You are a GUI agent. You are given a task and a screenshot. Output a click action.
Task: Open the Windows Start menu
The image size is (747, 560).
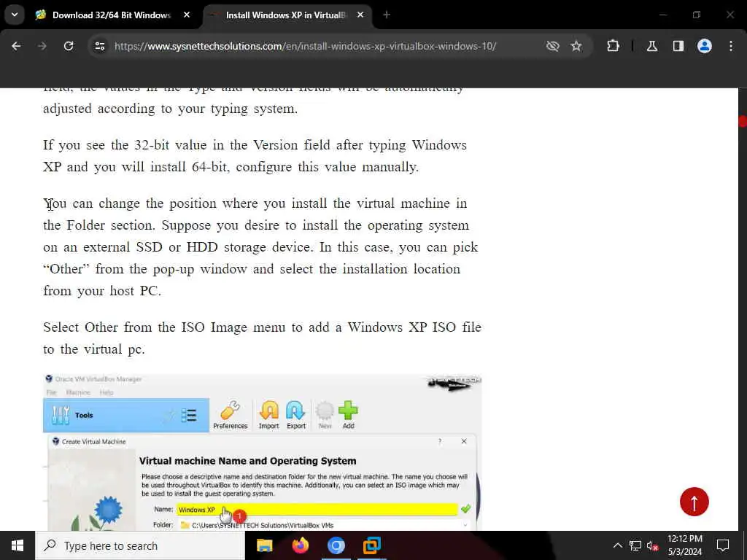[x=18, y=545]
